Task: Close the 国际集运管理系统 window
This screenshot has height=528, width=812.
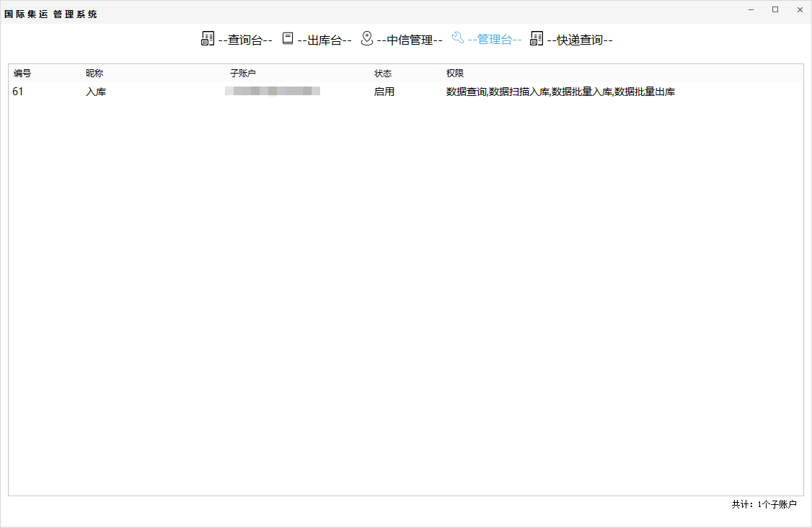Action: [800, 10]
